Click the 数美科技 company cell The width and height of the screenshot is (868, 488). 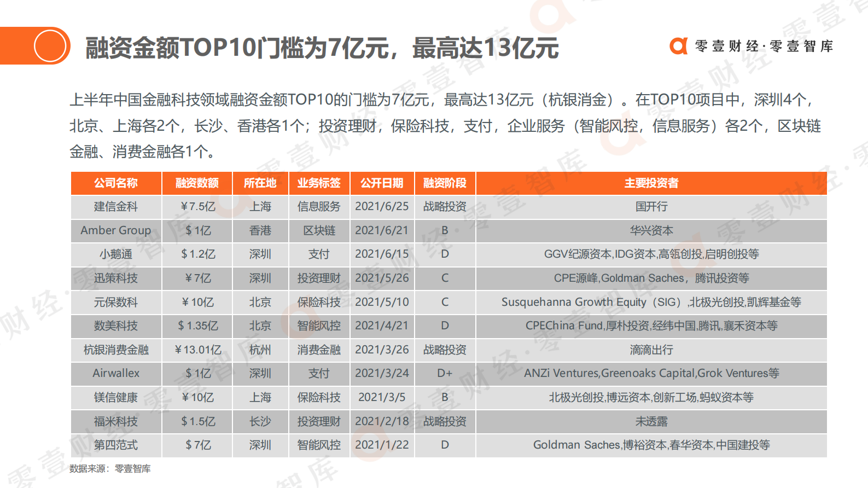(x=116, y=326)
